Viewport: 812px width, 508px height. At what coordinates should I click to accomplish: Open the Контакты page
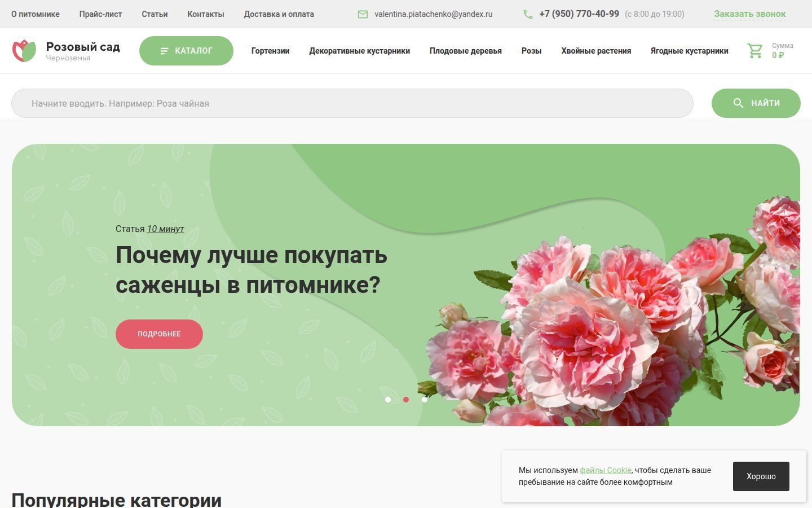point(206,14)
